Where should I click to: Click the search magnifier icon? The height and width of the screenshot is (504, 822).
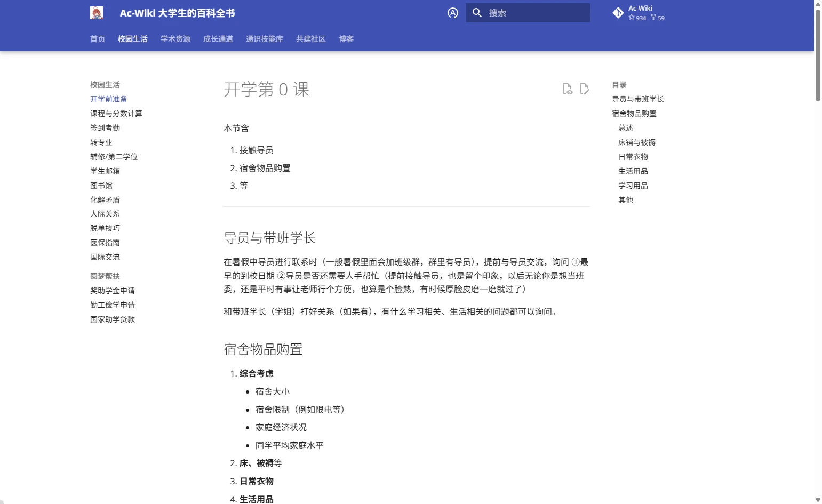(x=477, y=13)
